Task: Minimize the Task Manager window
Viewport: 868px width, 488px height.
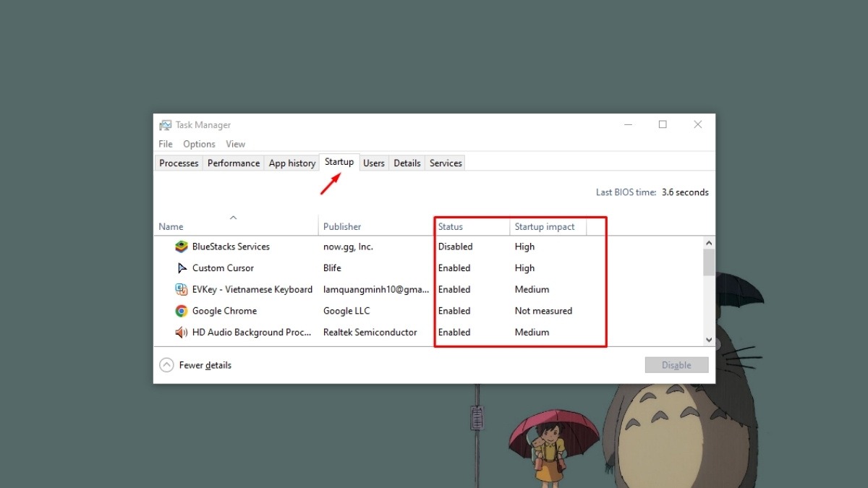Action: click(628, 124)
